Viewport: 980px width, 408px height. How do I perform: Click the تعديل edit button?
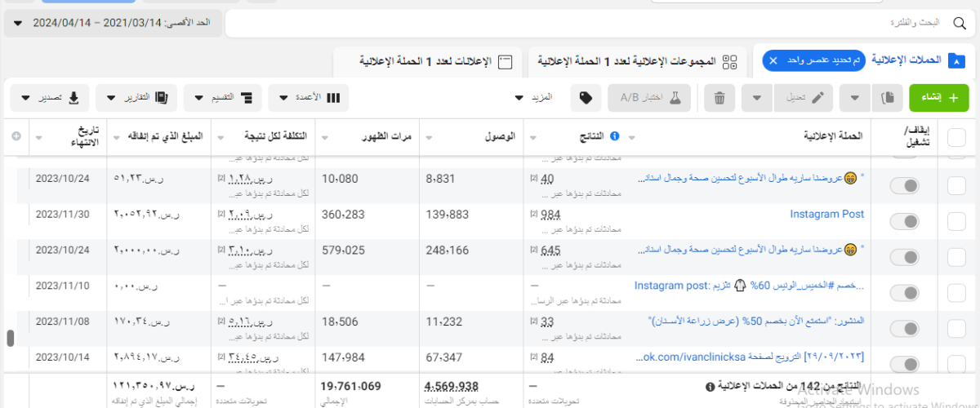click(804, 98)
